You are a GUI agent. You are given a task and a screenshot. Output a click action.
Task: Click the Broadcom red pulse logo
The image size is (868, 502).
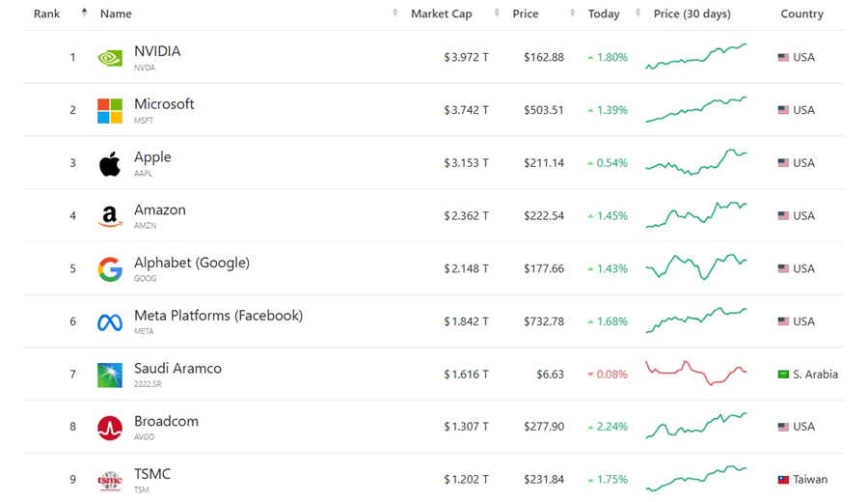(110, 428)
